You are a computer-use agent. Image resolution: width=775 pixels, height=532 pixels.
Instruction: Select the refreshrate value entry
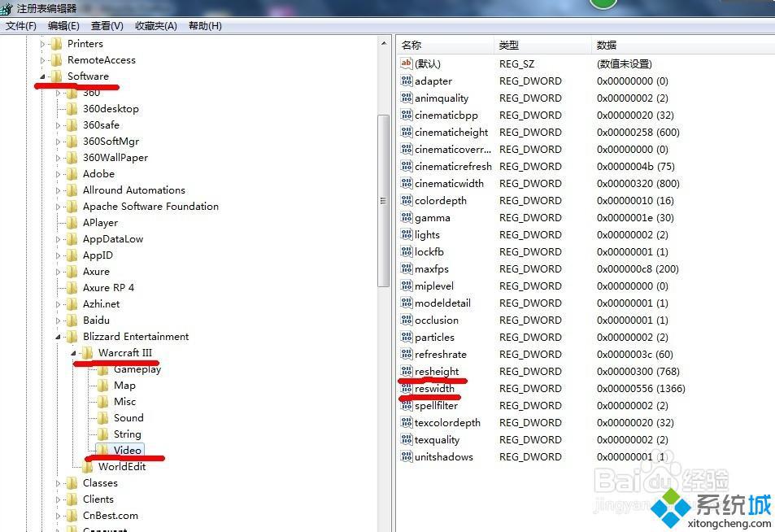(x=440, y=354)
